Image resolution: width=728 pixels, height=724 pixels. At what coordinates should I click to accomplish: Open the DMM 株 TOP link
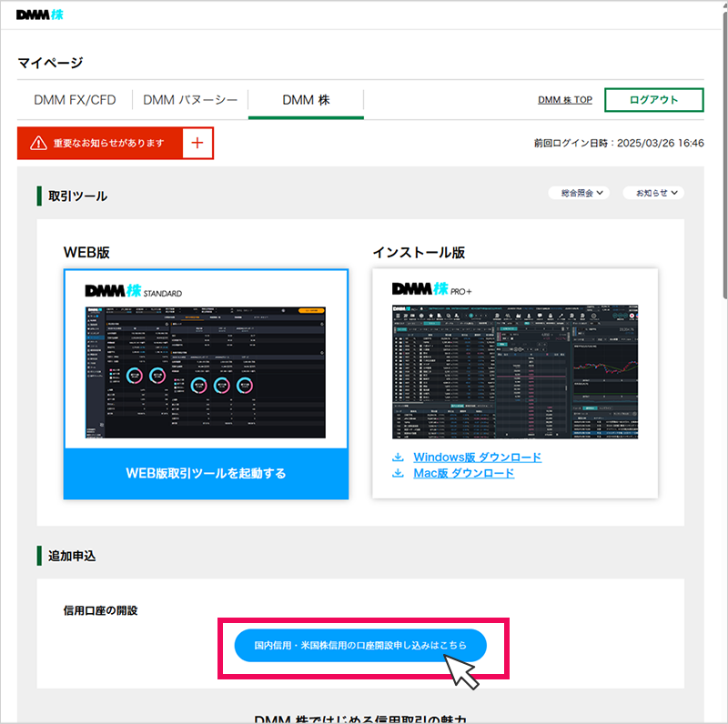pos(564,100)
